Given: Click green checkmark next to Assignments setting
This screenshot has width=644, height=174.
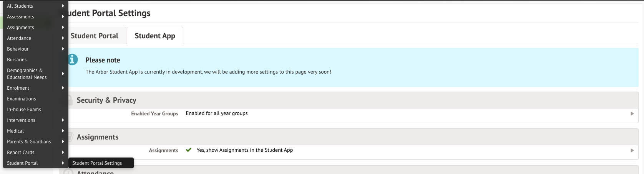Looking at the screenshot, I should [x=188, y=150].
